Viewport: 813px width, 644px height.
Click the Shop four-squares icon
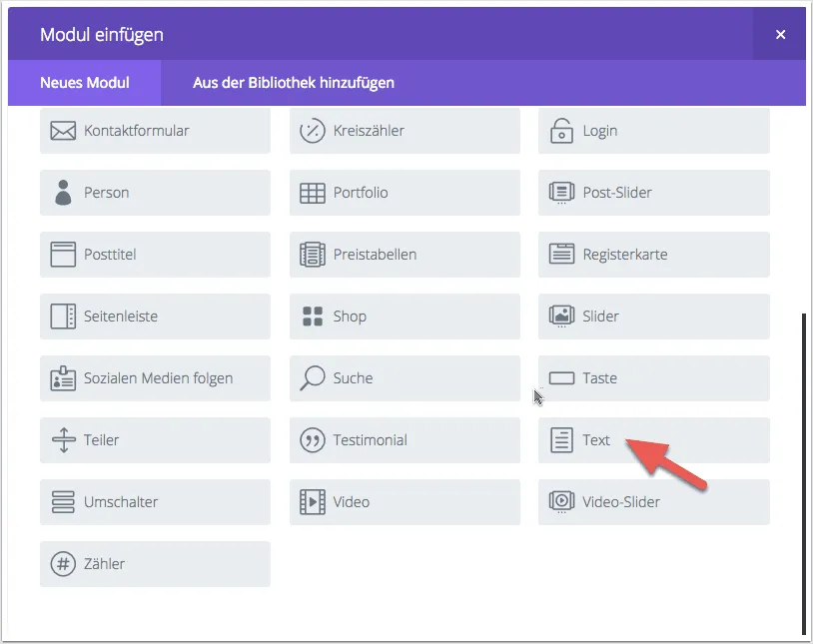click(313, 317)
